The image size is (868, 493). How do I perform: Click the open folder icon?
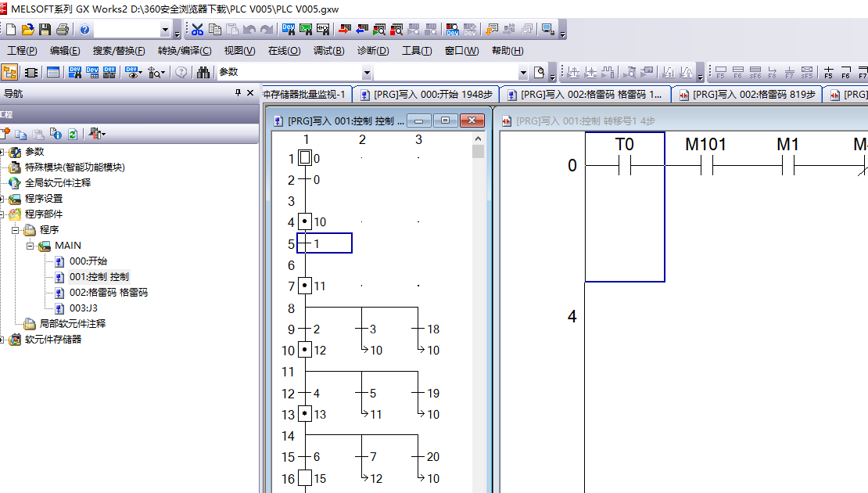pos(27,30)
